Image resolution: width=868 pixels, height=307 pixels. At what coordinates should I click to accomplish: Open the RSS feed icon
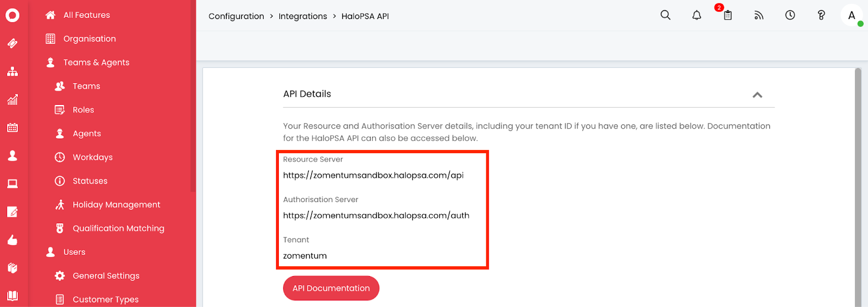tap(759, 15)
